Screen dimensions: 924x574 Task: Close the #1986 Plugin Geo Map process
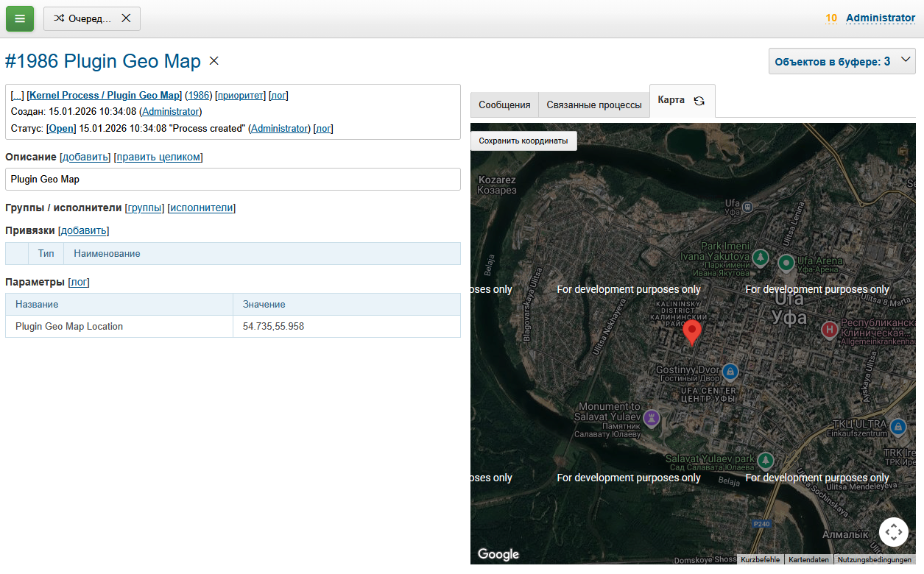click(x=214, y=61)
